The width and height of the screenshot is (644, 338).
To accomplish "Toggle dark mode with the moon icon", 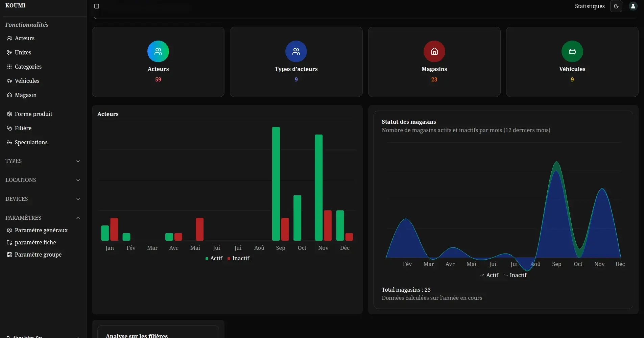I will [x=617, y=6].
